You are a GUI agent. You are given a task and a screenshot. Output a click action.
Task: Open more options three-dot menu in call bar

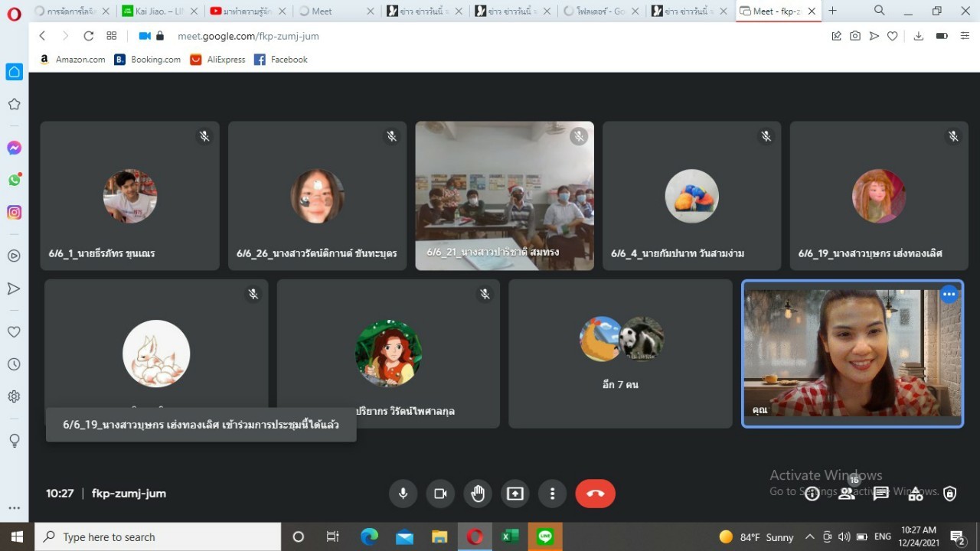[552, 494]
